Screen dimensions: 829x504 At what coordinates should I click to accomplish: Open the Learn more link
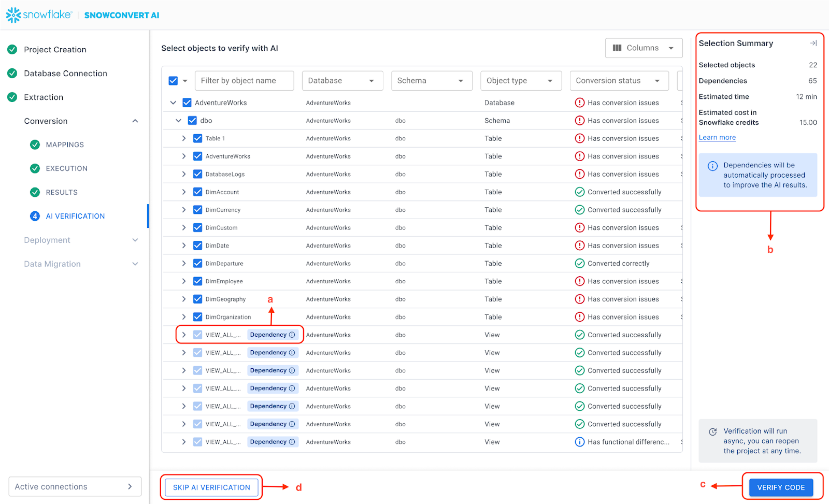click(x=717, y=137)
